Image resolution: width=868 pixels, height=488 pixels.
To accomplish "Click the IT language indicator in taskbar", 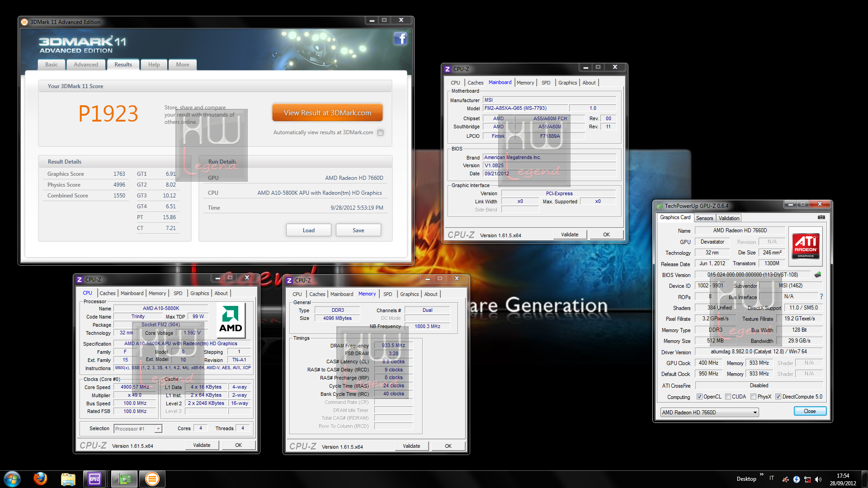I will [x=772, y=478].
